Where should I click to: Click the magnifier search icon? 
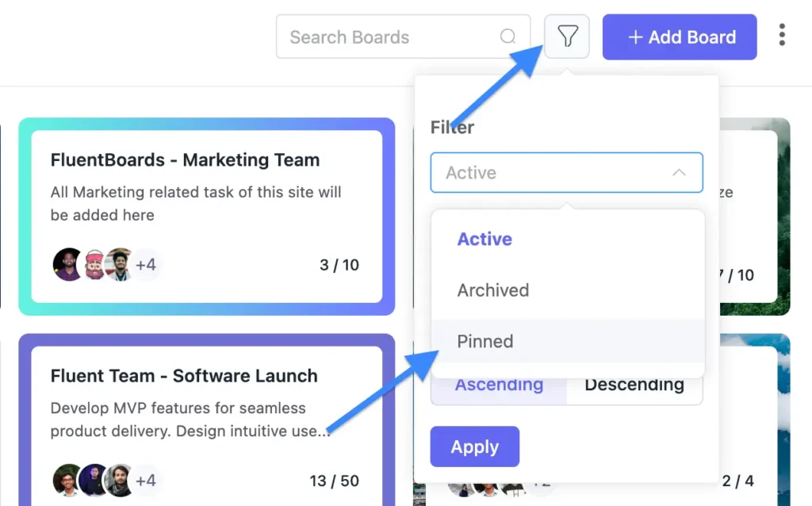point(507,36)
